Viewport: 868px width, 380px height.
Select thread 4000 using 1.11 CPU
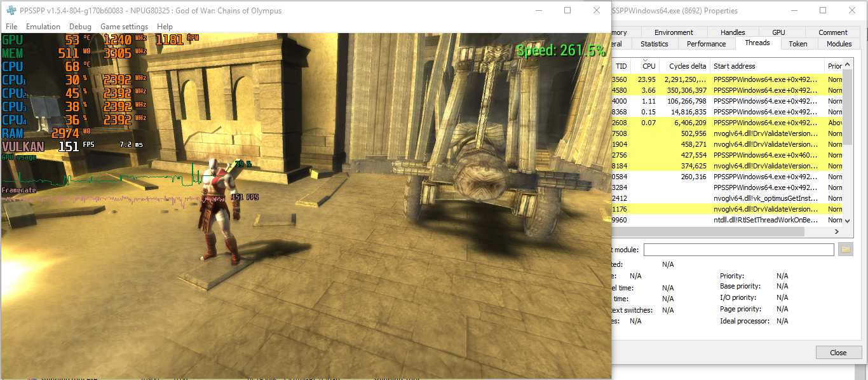[x=726, y=101]
